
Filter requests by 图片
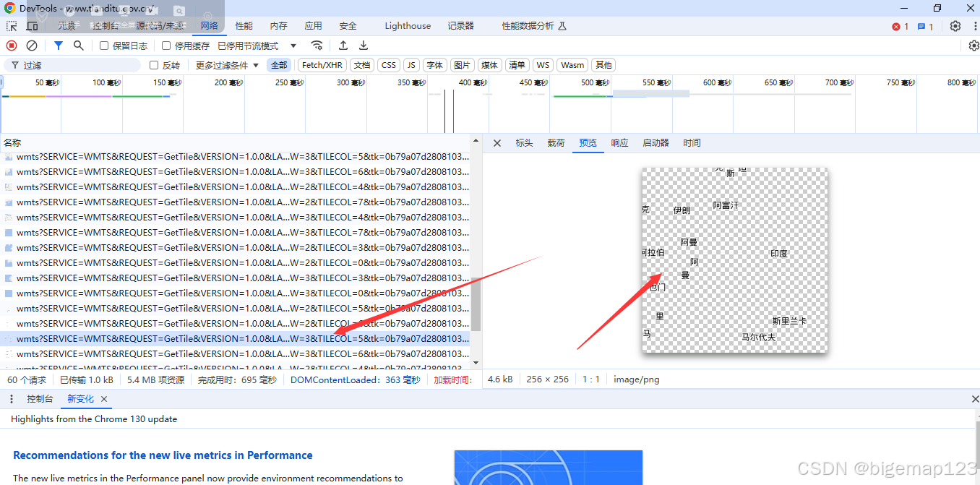pos(462,65)
